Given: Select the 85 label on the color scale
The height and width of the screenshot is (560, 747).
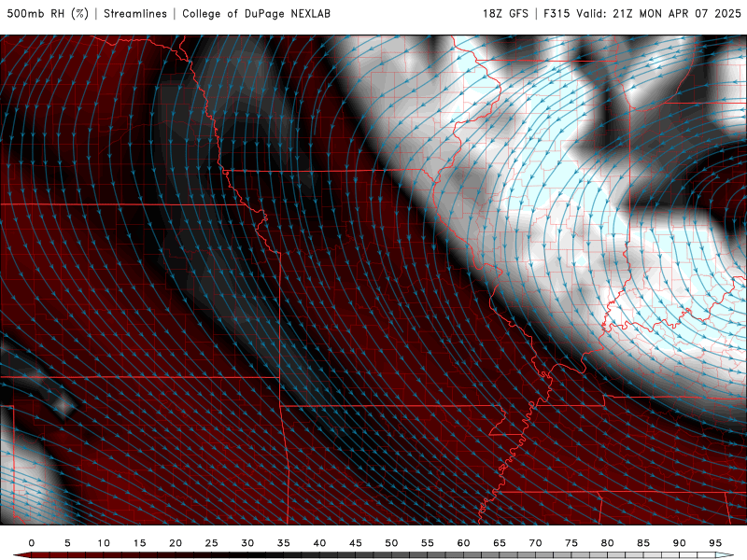Looking at the screenshot, I should (643, 543).
